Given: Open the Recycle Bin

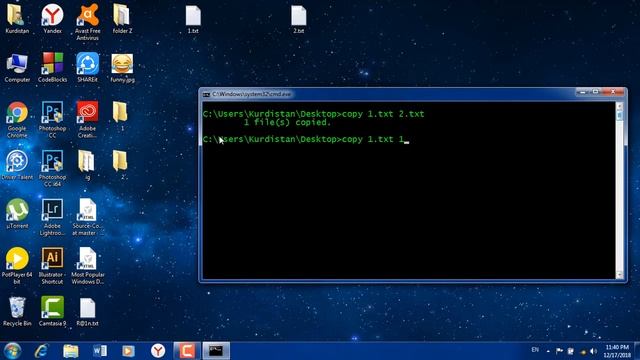Looking at the screenshot, I should pyautogui.click(x=17, y=311).
